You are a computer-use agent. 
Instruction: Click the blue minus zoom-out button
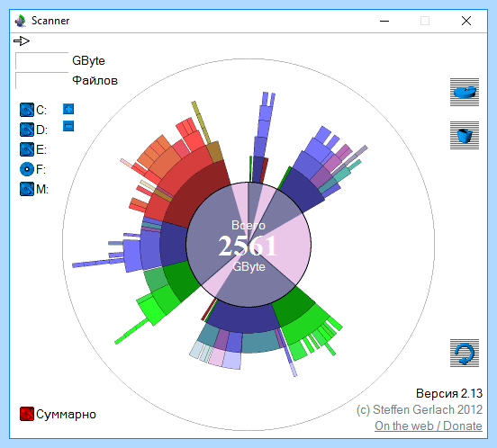(68, 126)
